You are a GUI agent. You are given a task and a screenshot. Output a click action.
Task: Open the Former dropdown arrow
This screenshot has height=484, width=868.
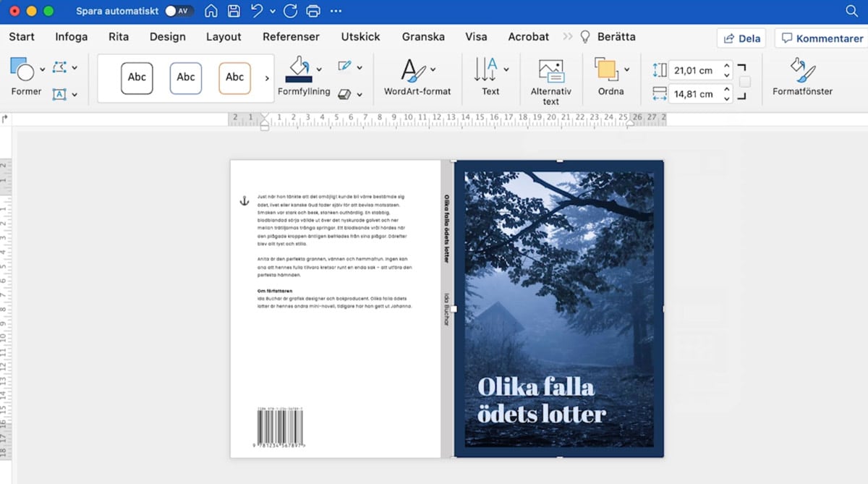[x=42, y=69]
